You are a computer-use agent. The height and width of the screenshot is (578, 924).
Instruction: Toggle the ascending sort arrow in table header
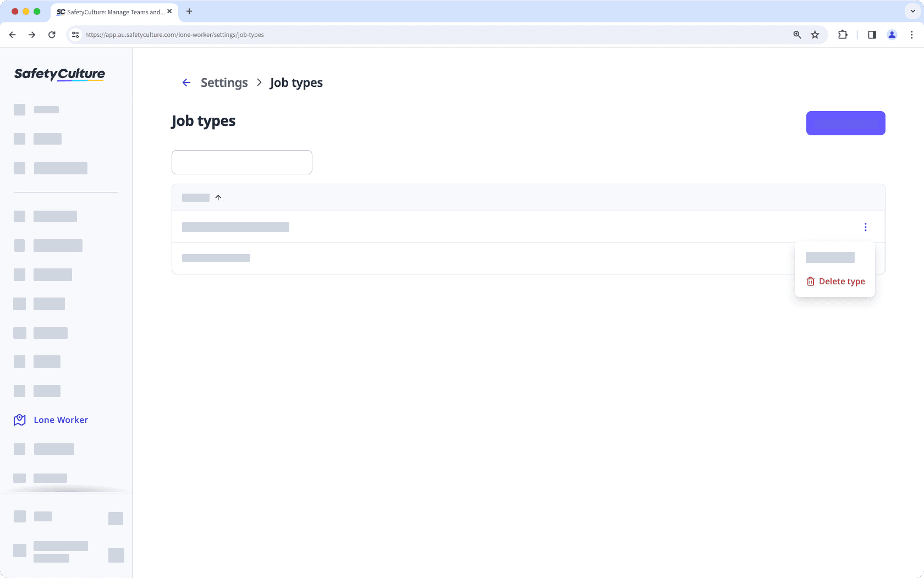(218, 197)
